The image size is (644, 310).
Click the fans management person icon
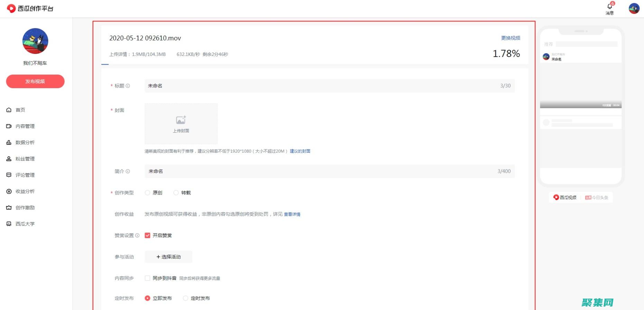(x=9, y=159)
